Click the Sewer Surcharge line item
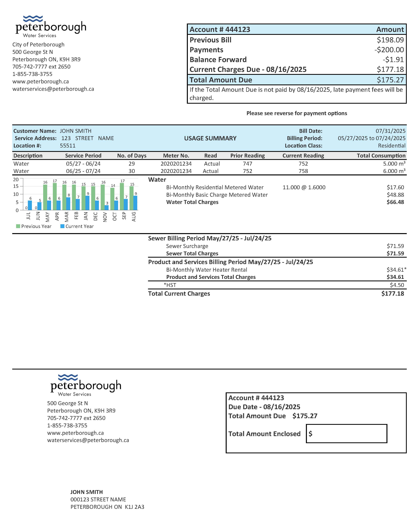Screen dimensions: 419x532 pyautogui.click(x=187, y=246)
